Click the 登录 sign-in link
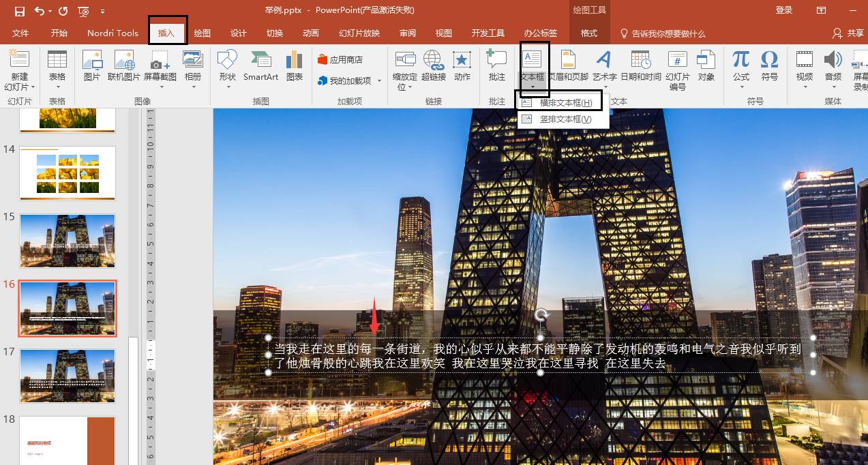Screen dimensions: 868x465 [x=784, y=10]
